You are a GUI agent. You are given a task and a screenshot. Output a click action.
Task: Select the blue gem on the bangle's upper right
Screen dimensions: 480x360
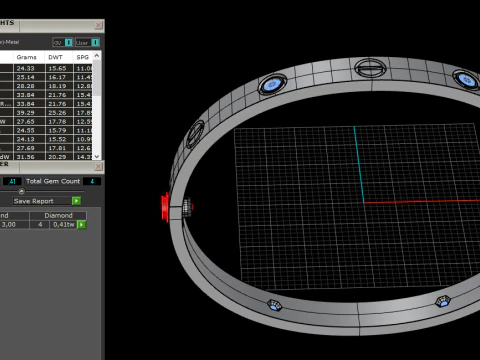466,80
